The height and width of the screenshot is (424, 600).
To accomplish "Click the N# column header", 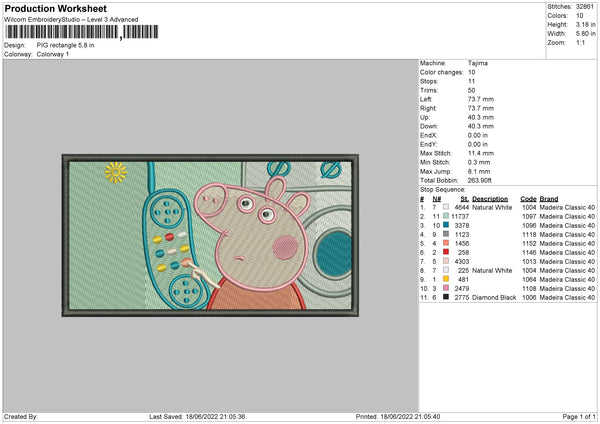I will pos(437,199).
